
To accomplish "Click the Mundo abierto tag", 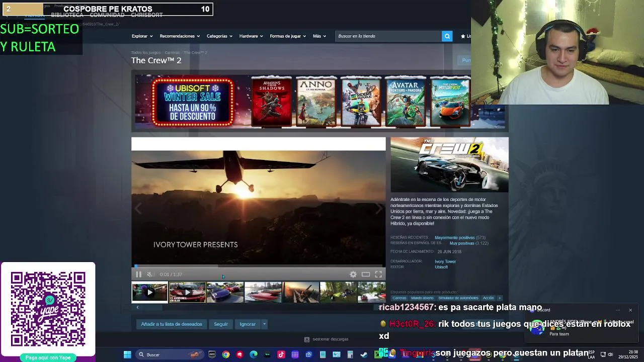I will tap(422, 298).
